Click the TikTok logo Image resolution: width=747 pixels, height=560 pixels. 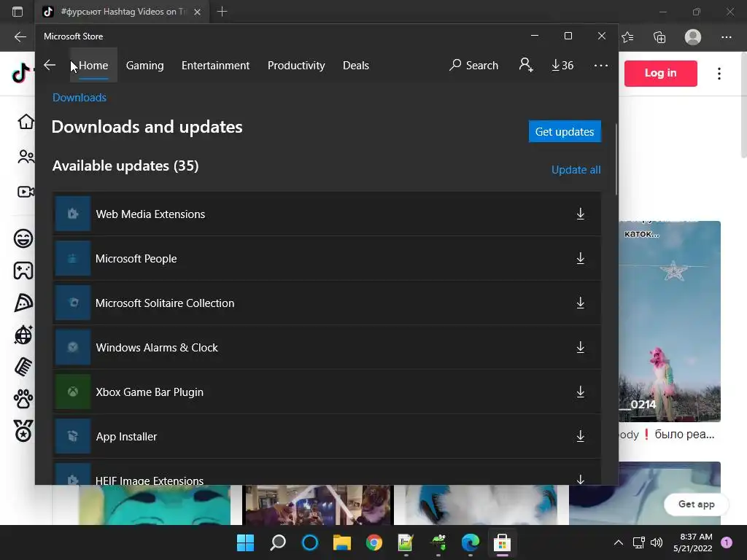[x=21, y=72]
